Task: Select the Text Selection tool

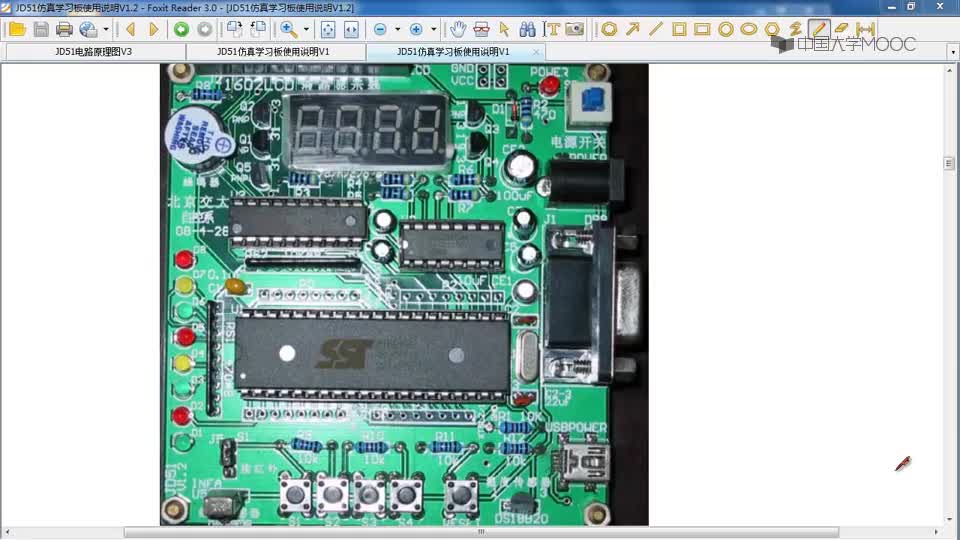Action: tap(552, 29)
